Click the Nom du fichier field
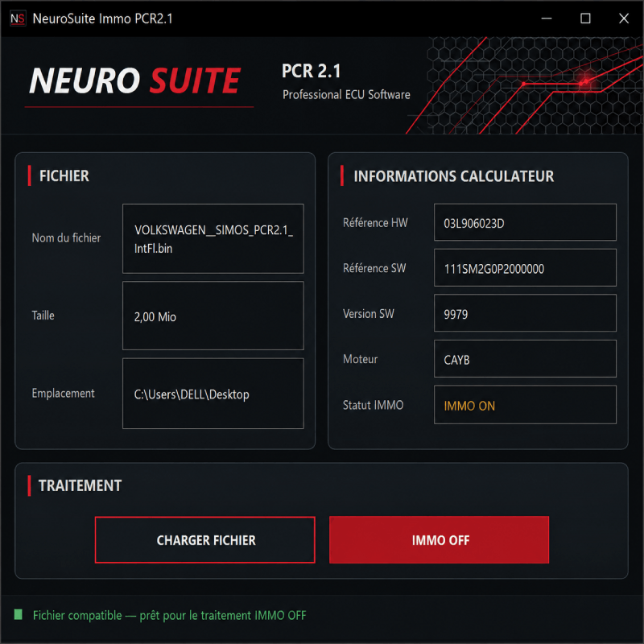 click(x=213, y=238)
